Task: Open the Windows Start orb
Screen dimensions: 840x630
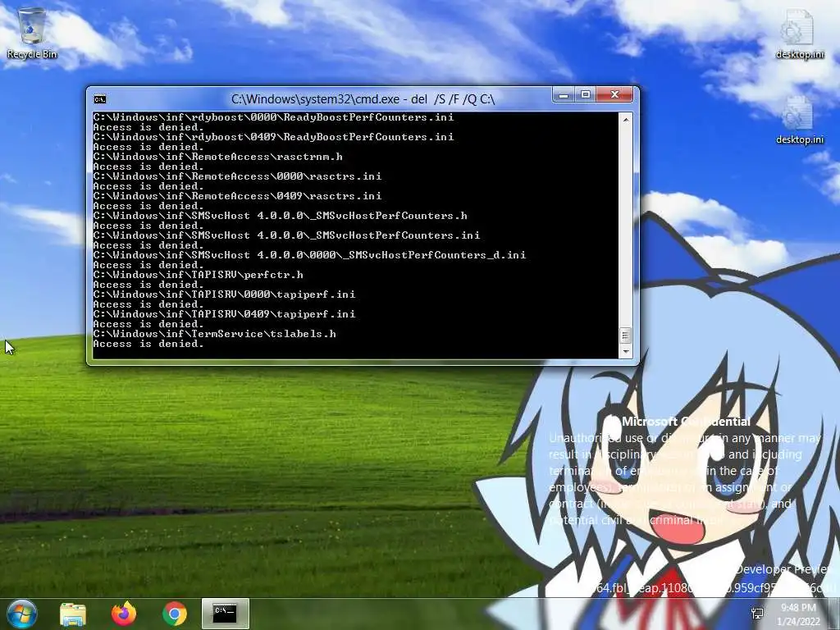Action: [x=21, y=614]
